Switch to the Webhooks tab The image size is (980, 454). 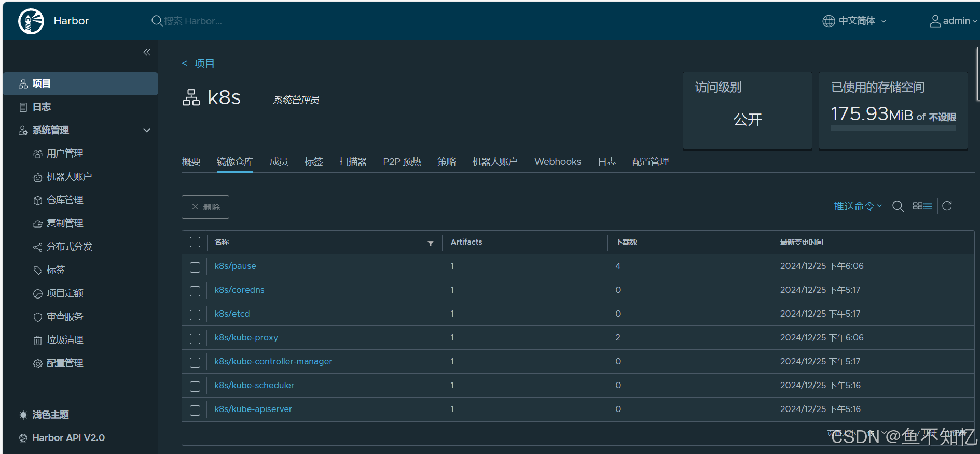click(558, 162)
